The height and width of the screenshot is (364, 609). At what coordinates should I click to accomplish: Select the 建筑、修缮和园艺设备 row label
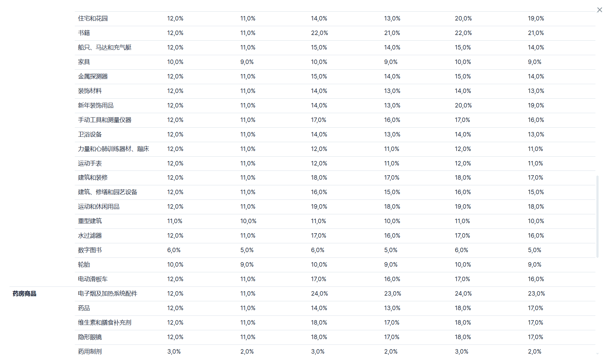[x=107, y=192]
